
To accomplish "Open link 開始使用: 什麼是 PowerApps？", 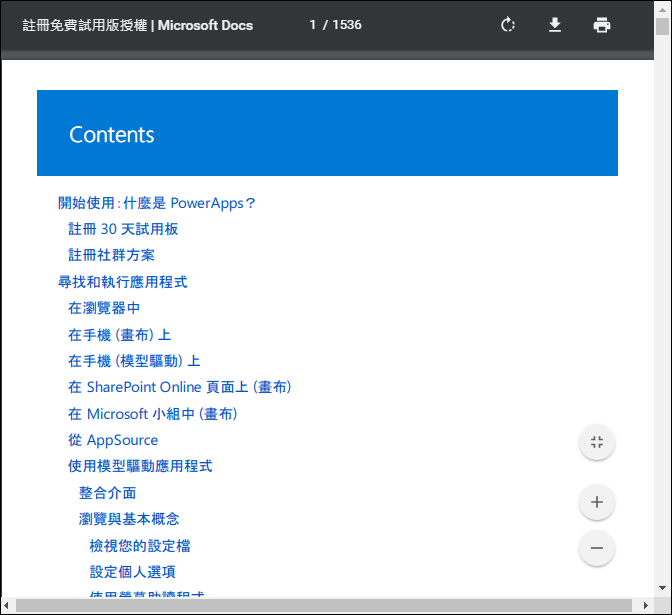I will pos(157,203).
